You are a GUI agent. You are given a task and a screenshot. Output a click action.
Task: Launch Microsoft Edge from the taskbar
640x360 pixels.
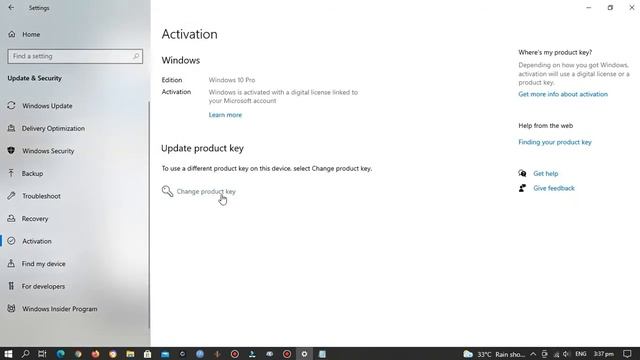point(60,354)
